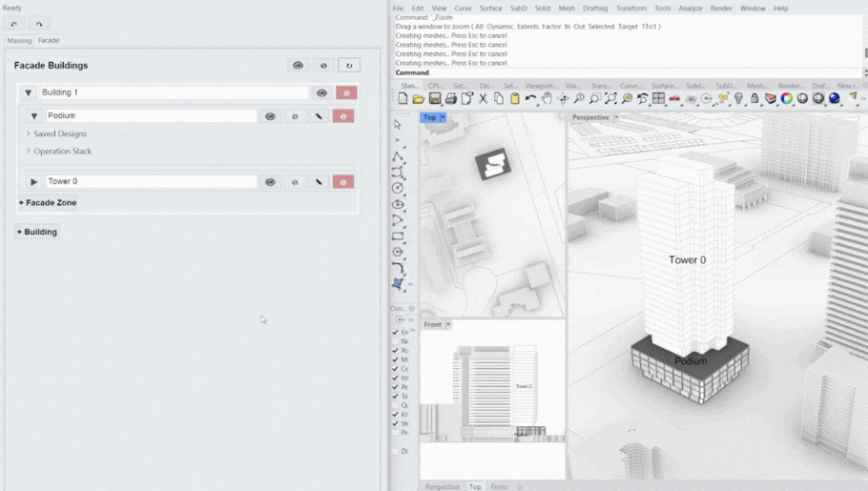This screenshot has height=491, width=868.
Task: Toggle visibility eye for Building 1
Action: coord(321,93)
